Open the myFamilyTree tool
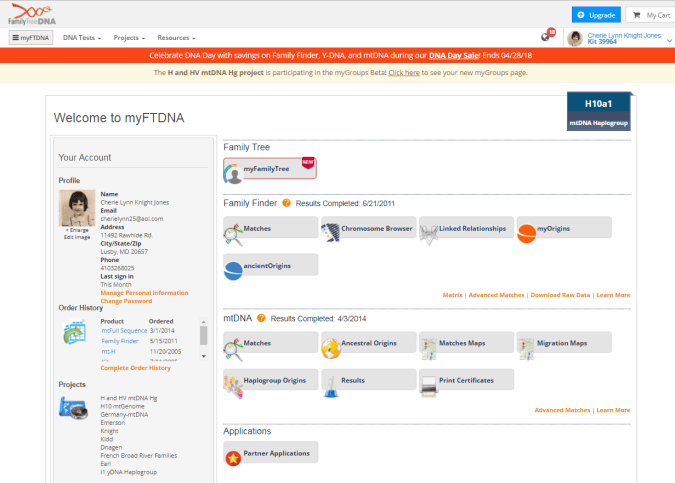 270,168
